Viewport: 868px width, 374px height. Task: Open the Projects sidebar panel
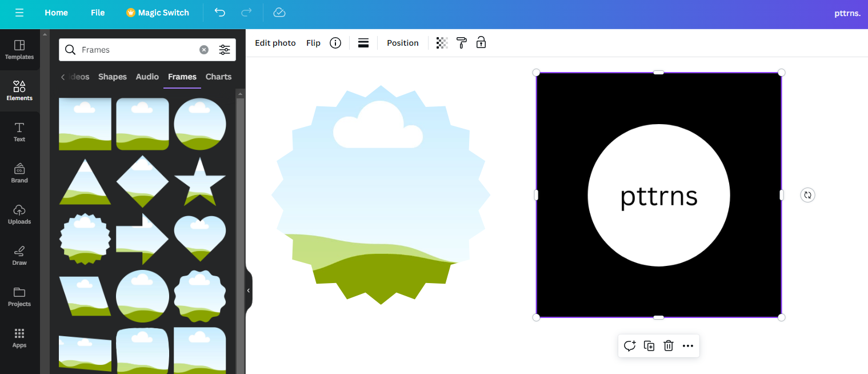point(19,297)
